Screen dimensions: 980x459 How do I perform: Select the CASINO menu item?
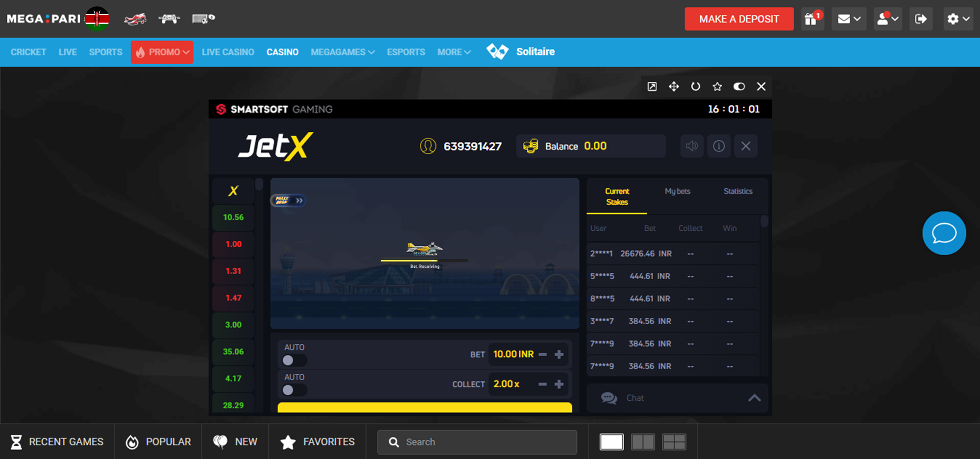(282, 52)
